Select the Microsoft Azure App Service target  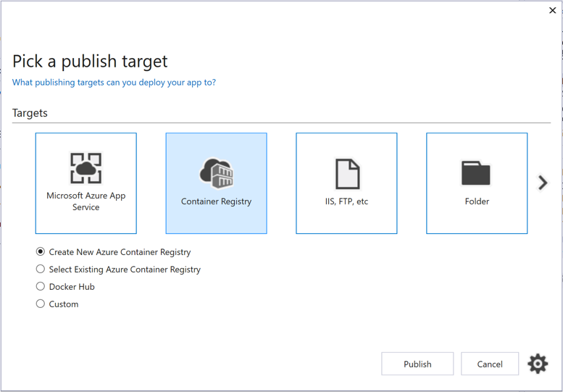pyautogui.click(x=86, y=183)
